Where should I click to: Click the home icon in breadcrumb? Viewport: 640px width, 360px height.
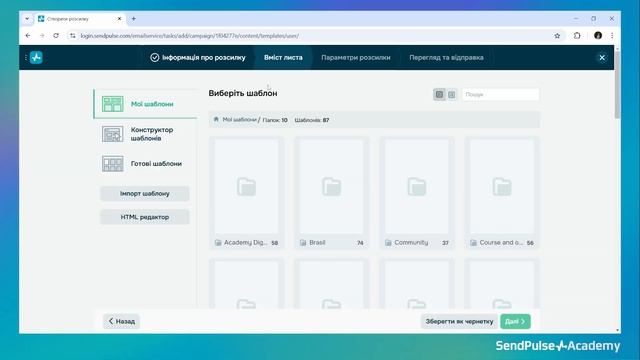[x=216, y=120]
